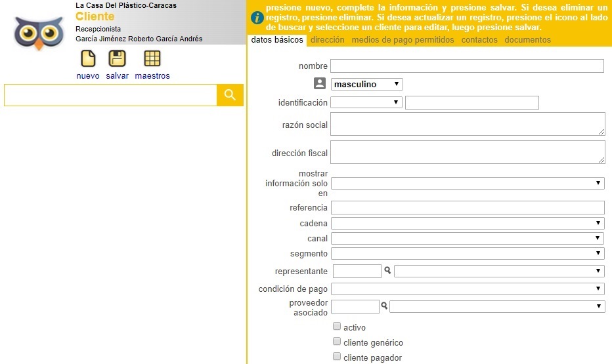This screenshot has width=612, height=364.
Task: Click the nuevo (new document) icon
Action: pyautogui.click(x=88, y=58)
